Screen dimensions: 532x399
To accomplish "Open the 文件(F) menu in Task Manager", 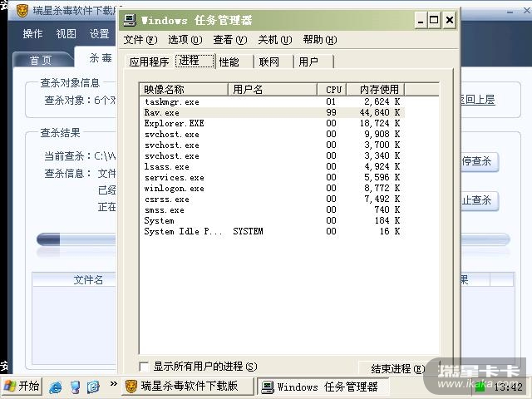I will pyautogui.click(x=140, y=40).
